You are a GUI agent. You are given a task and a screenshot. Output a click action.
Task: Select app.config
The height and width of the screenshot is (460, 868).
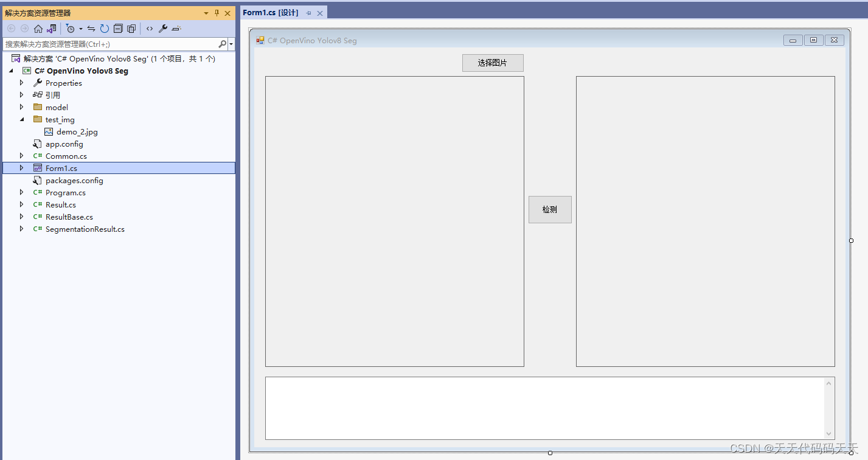pyautogui.click(x=64, y=144)
